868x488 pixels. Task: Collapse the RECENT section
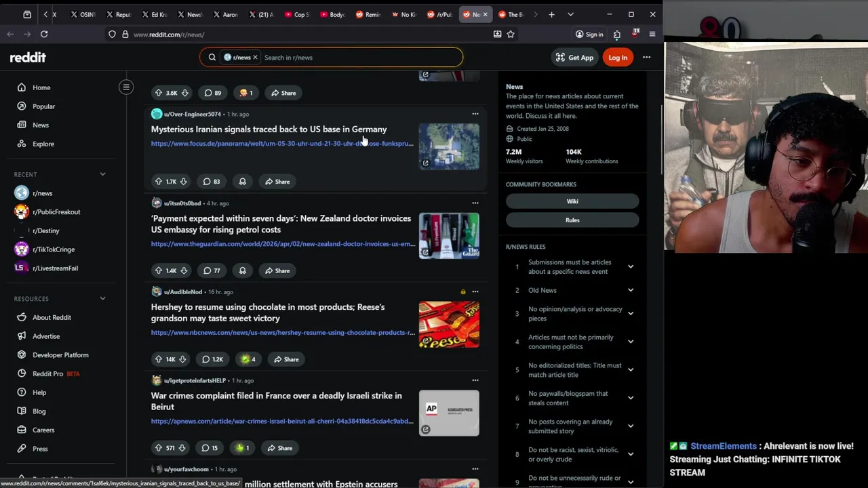pos(102,174)
